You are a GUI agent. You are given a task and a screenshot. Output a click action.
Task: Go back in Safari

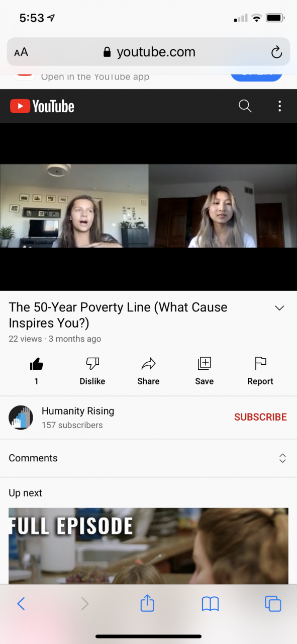point(21,603)
